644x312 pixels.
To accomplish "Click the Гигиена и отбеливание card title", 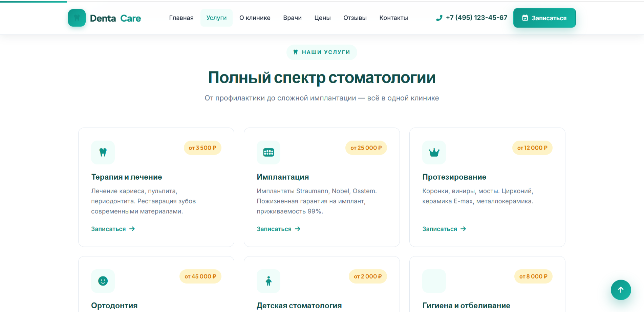I will click(466, 306).
